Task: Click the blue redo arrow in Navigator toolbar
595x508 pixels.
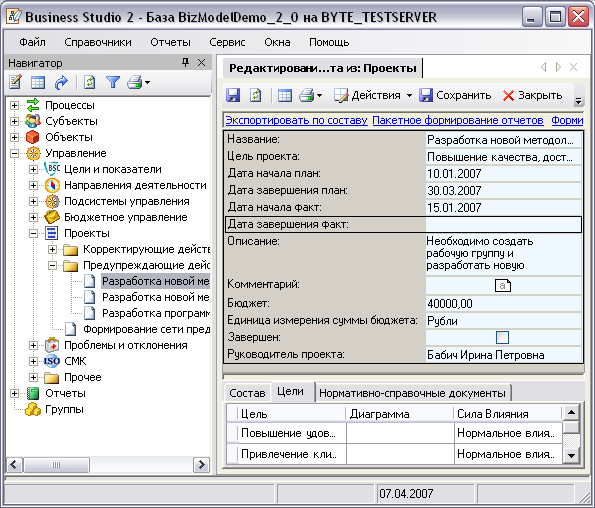Action: point(61,82)
